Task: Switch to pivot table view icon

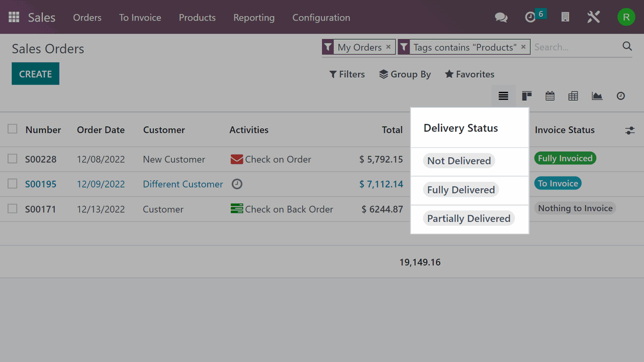Action: coord(573,96)
